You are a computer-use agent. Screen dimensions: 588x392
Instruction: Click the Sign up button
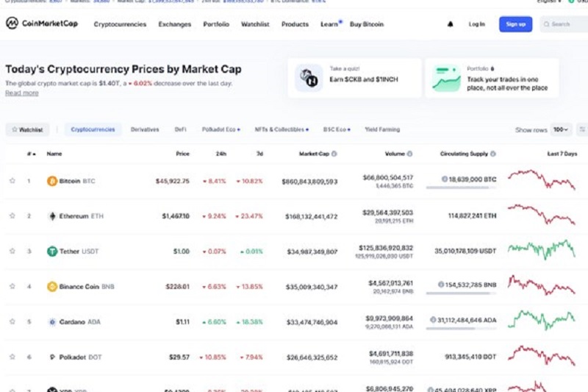click(516, 24)
